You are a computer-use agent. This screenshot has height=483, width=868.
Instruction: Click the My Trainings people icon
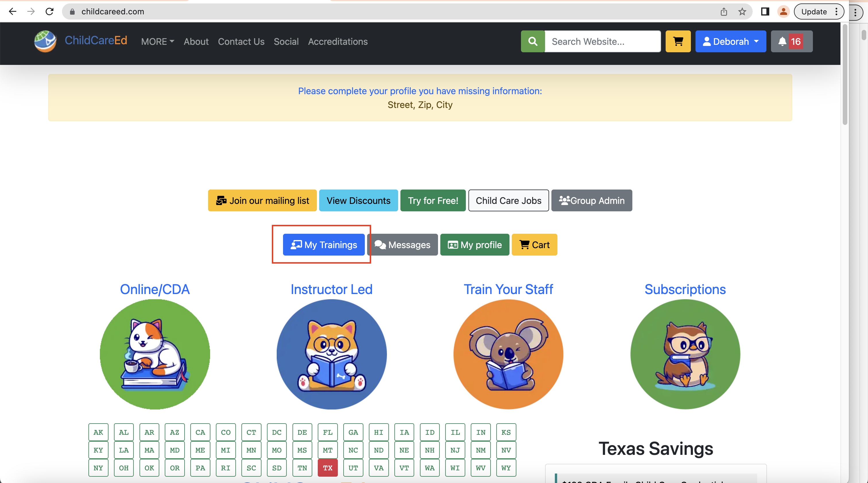pyautogui.click(x=295, y=244)
